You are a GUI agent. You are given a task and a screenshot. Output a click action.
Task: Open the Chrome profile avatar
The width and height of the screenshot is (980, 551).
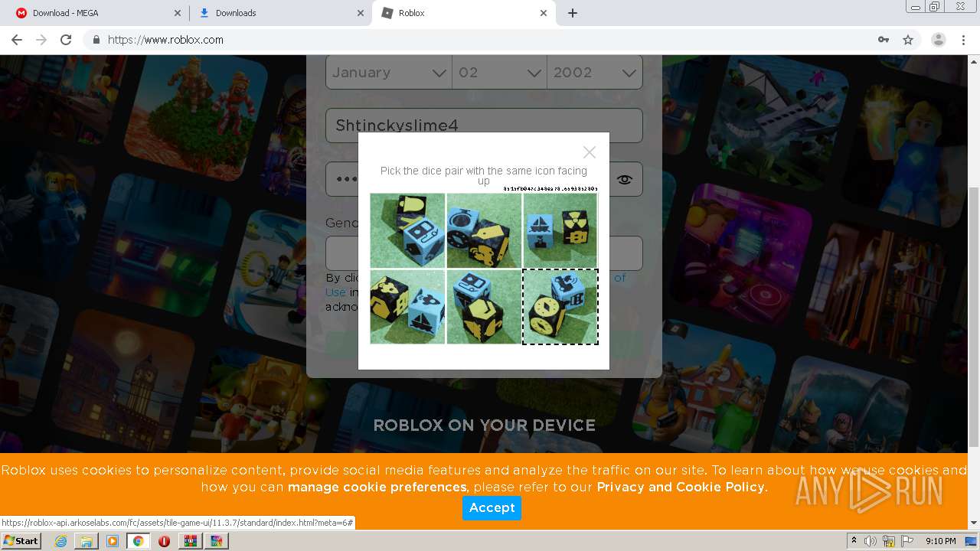click(x=939, y=40)
